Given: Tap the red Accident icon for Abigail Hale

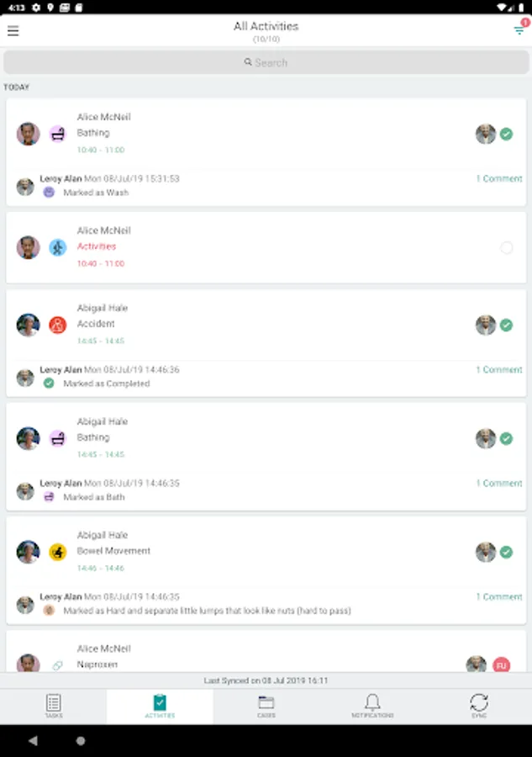Looking at the screenshot, I should [x=58, y=325].
